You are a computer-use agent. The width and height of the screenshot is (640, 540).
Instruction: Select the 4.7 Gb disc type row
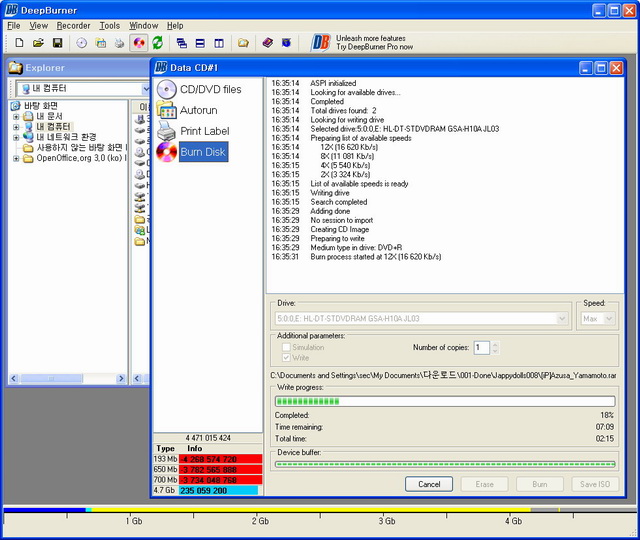pos(207,490)
